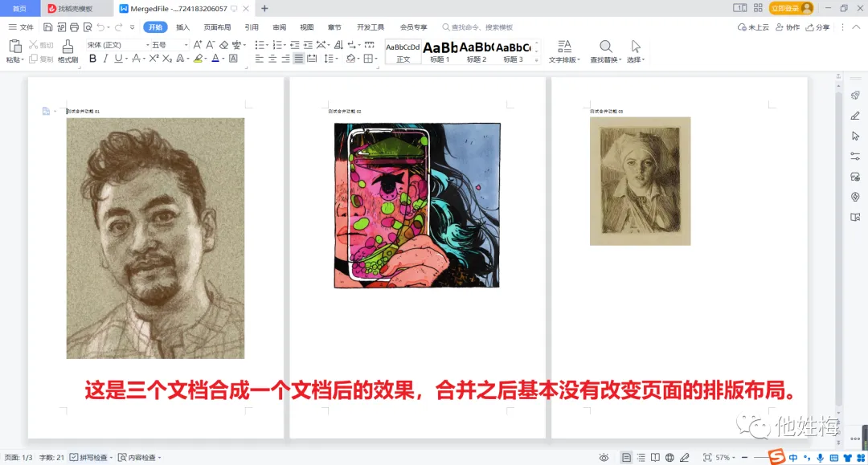Click the Text Layout (文字排版) icon
The height and width of the screenshot is (465, 868).
pyautogui.click(x=564, y=47)
